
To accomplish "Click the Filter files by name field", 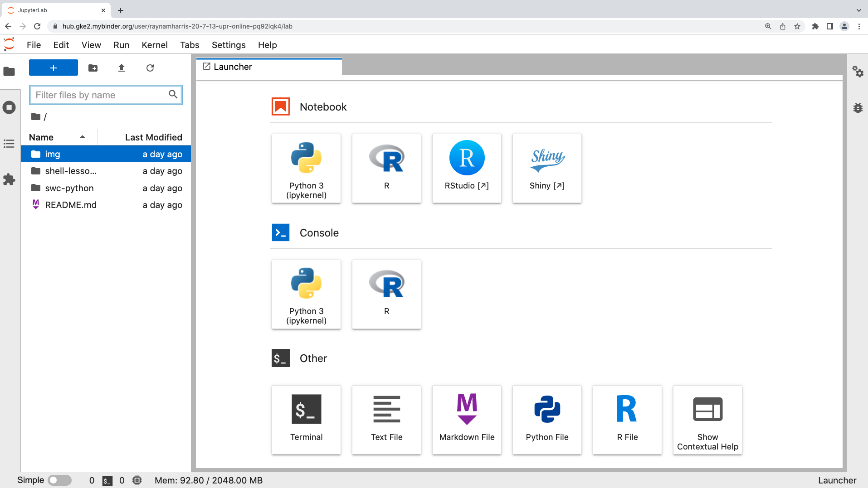I will [x=106, y=95].
